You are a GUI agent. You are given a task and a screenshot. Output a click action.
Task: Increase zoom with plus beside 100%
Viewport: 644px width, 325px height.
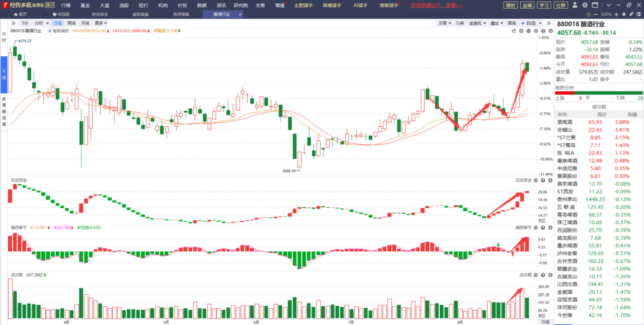pos(616,14)
